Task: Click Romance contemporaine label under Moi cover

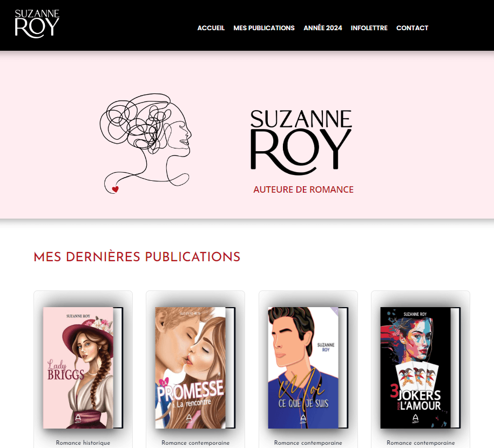Action: [308, 443]
